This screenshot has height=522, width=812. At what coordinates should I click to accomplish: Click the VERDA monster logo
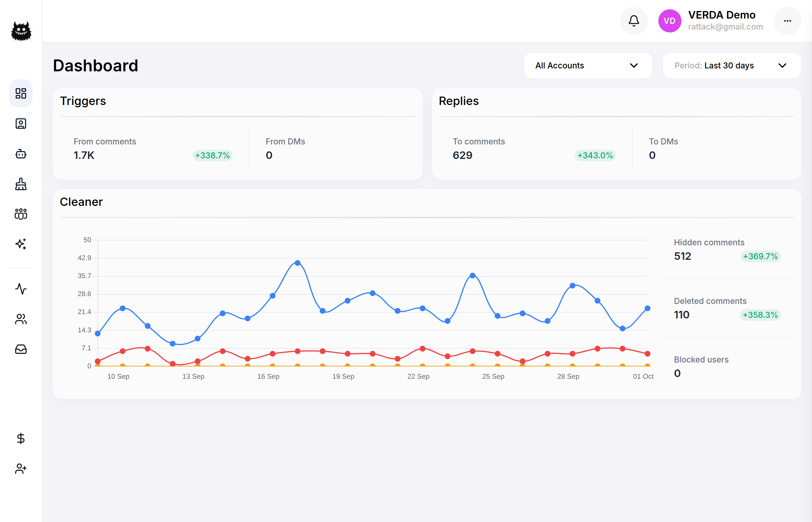tap(21, 31)
